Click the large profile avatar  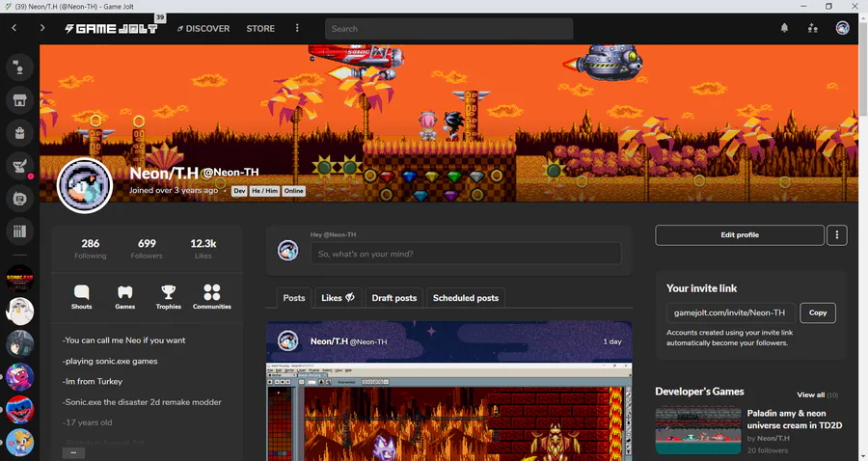coord(85,185)
